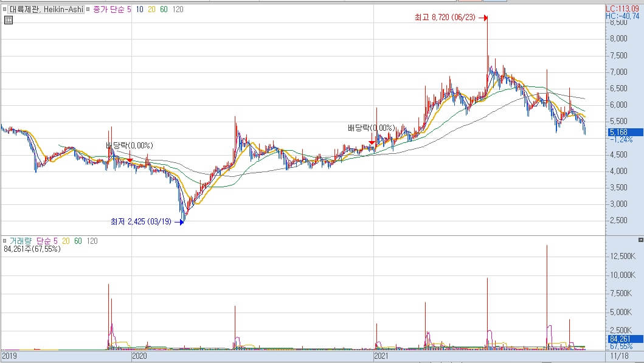Click the 2021 label on the time axis
Screen dimensions: 644x363
pyautogui.click(x=381, y=356)
